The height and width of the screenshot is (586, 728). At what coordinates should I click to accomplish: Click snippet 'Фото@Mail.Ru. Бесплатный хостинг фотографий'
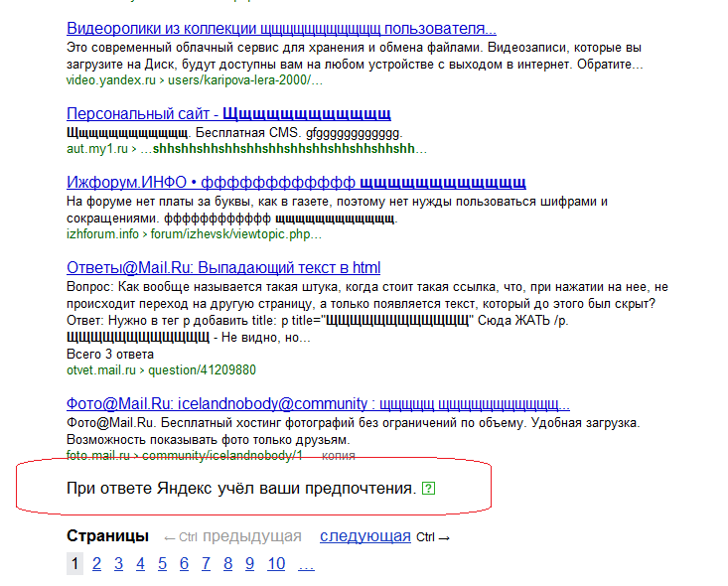tap(354, 422)
